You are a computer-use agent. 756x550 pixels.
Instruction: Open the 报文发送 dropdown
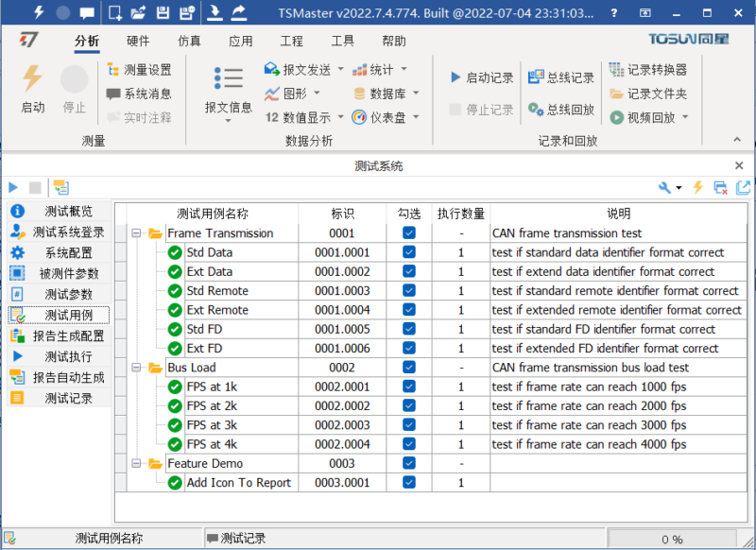(x=301, y=70)
